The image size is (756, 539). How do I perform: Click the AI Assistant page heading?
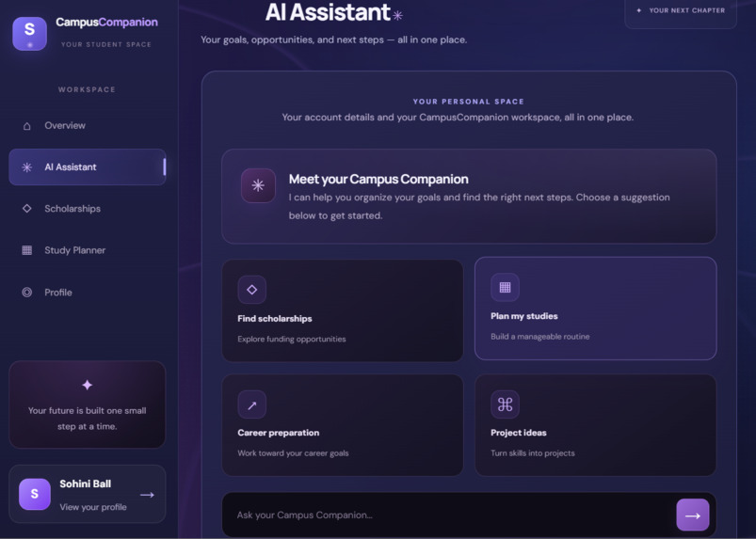coord(328,12)
